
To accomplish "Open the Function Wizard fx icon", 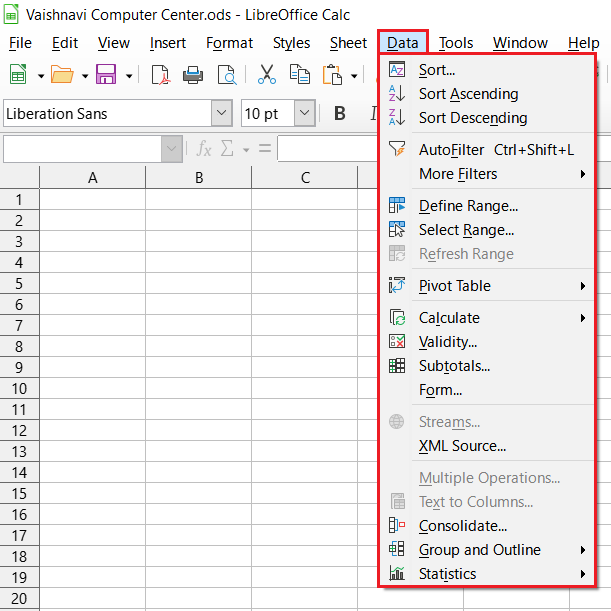I will (204, 148).
